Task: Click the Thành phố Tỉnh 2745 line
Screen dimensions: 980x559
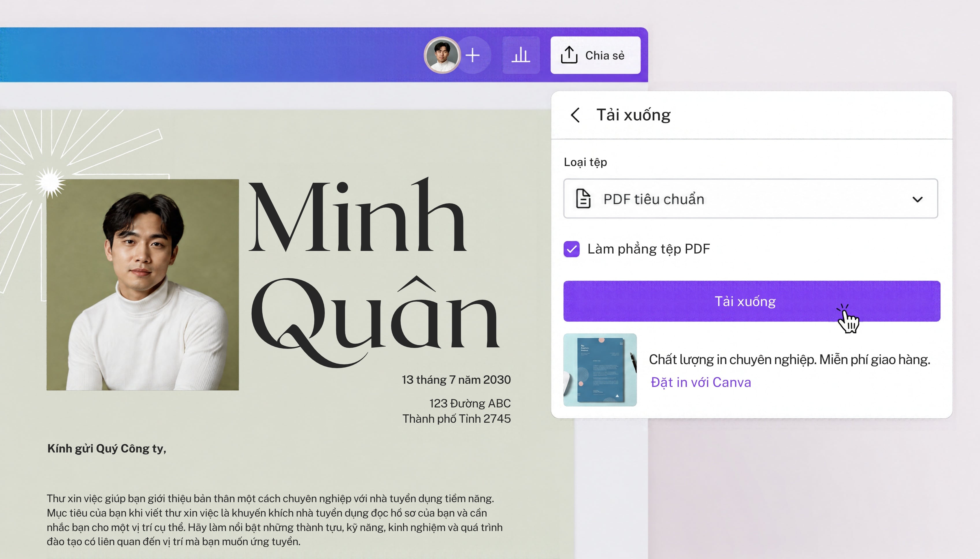Action: coord(456,418)
